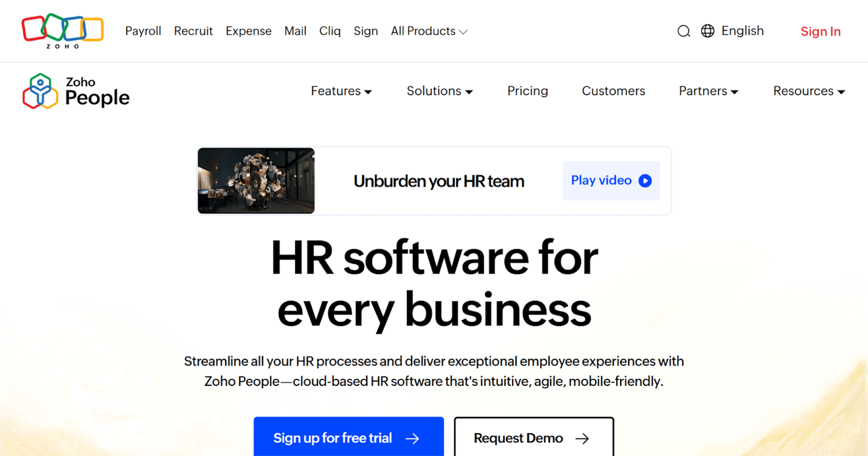Open the Customers page
The width and height of the screenshot is (868, 456).
pyautogui.click(x=613, y=91)
